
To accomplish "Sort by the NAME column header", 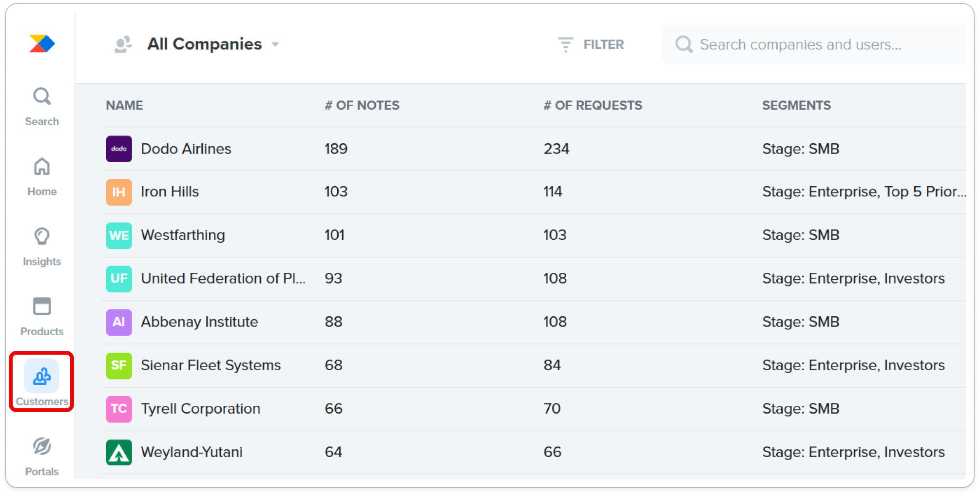I will point(124,105).
